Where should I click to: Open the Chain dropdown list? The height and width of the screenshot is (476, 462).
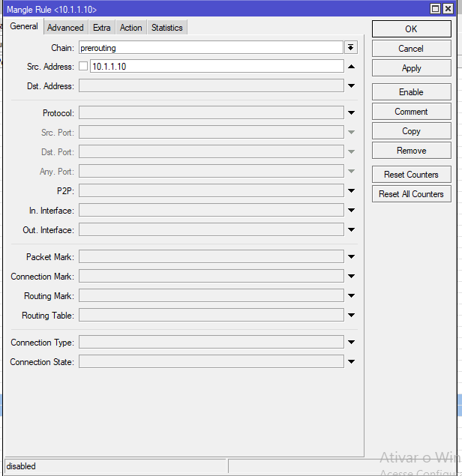(351, 48)
